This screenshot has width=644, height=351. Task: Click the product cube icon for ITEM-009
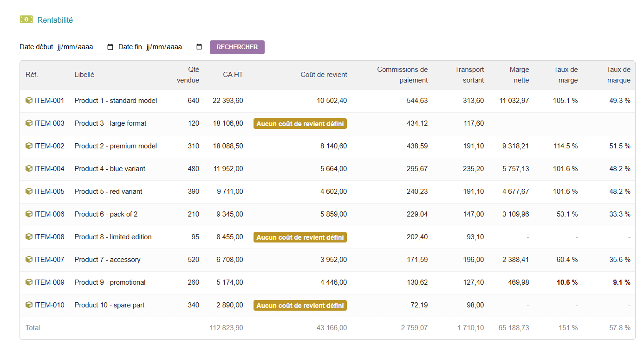(x=29, y=282)
